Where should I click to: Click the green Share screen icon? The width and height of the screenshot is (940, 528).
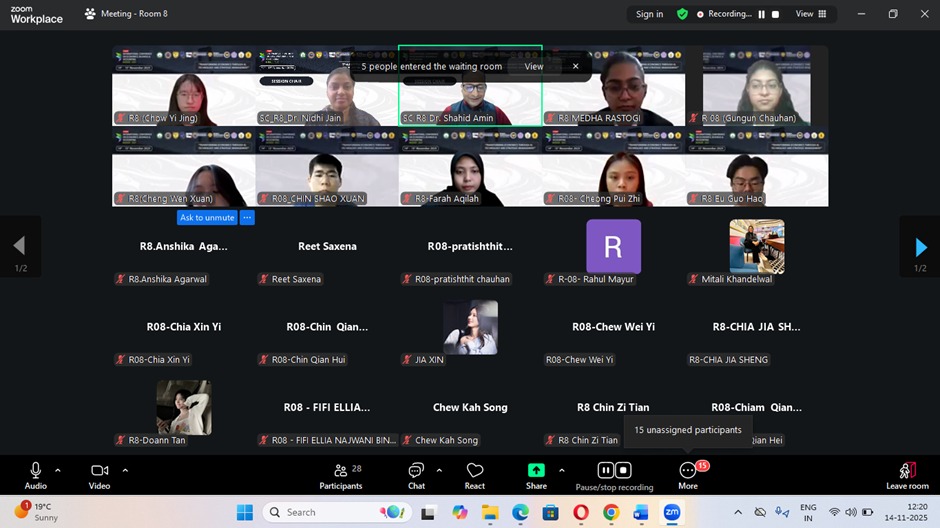click(536, 470)
